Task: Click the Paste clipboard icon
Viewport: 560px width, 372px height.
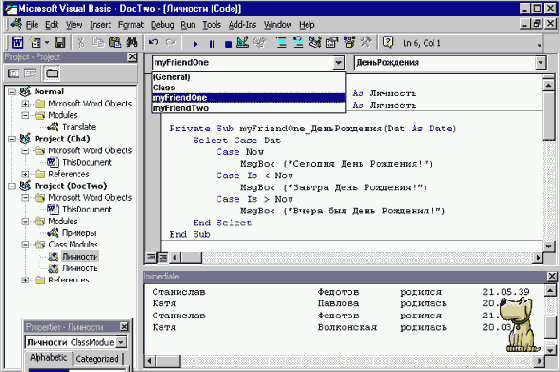Action: 115,43
